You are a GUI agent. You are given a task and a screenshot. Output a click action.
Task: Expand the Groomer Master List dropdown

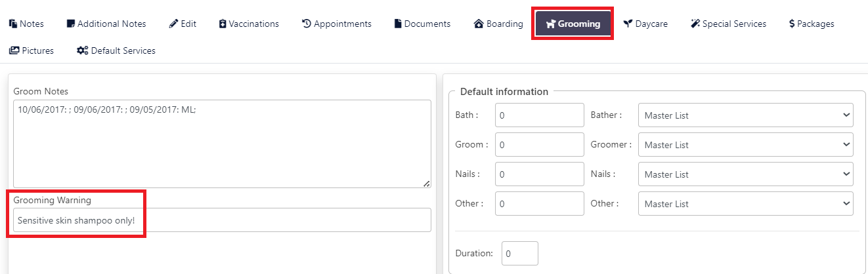click(x=746, y=145)
